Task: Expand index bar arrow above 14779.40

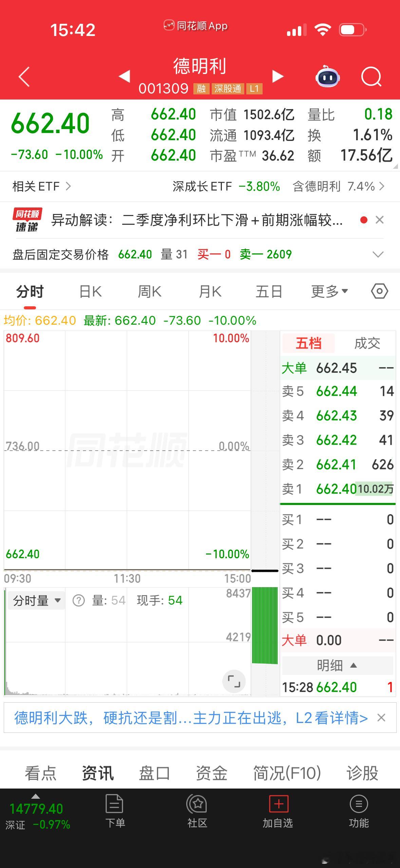Action: coord(36,796)
